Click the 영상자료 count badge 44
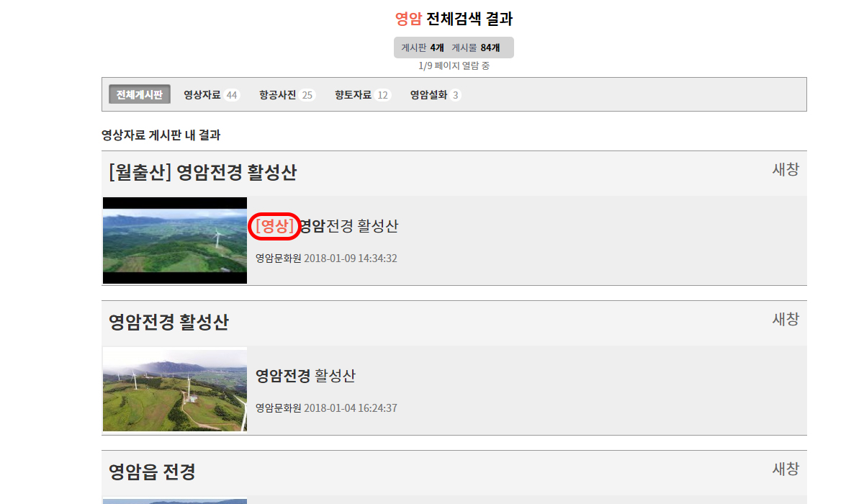 click(x=231, y=95)
